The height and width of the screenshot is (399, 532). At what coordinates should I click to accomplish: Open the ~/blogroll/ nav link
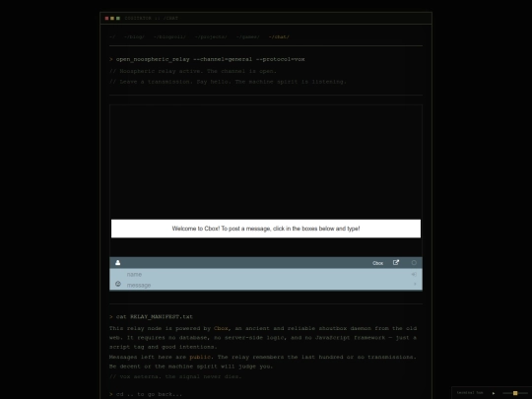tap(169, 37)
